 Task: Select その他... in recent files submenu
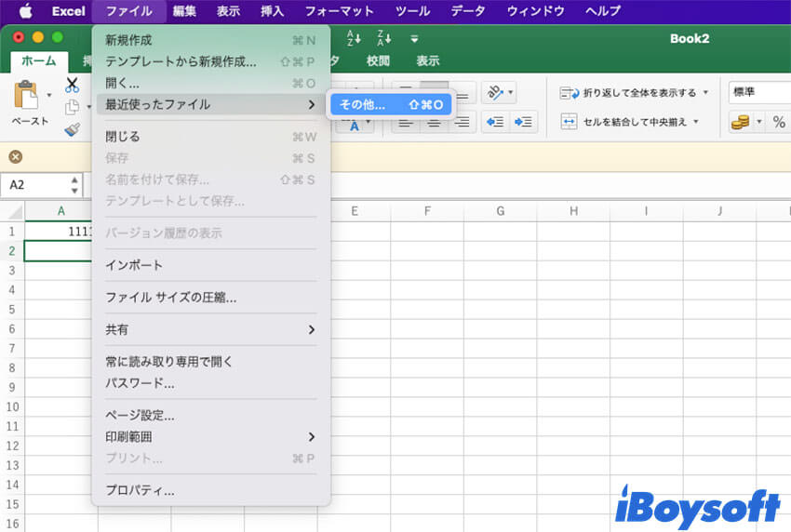pos(391,104)
